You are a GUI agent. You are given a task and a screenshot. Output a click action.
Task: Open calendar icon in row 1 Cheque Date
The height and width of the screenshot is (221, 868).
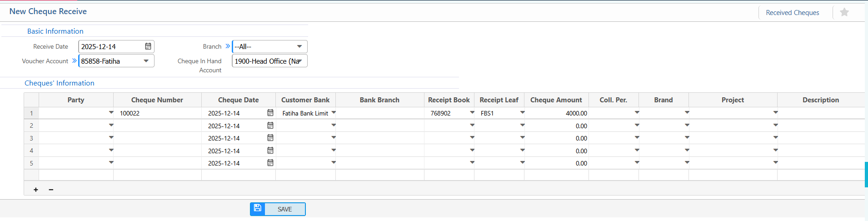tap(270, 113)
